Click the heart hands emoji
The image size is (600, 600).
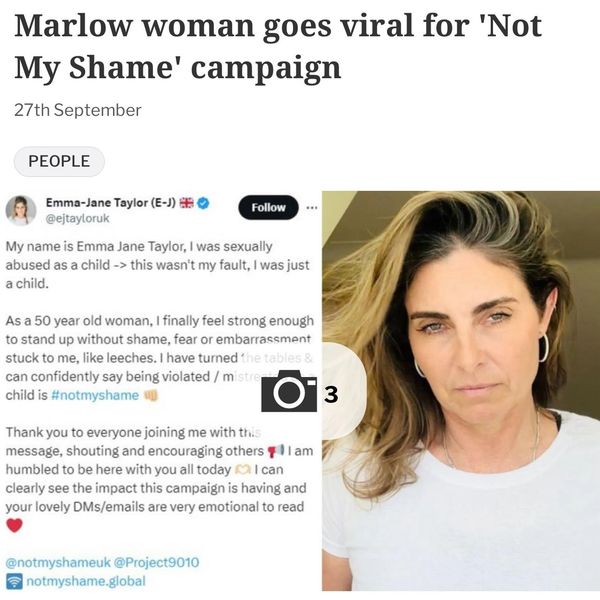tap(242, 470)
